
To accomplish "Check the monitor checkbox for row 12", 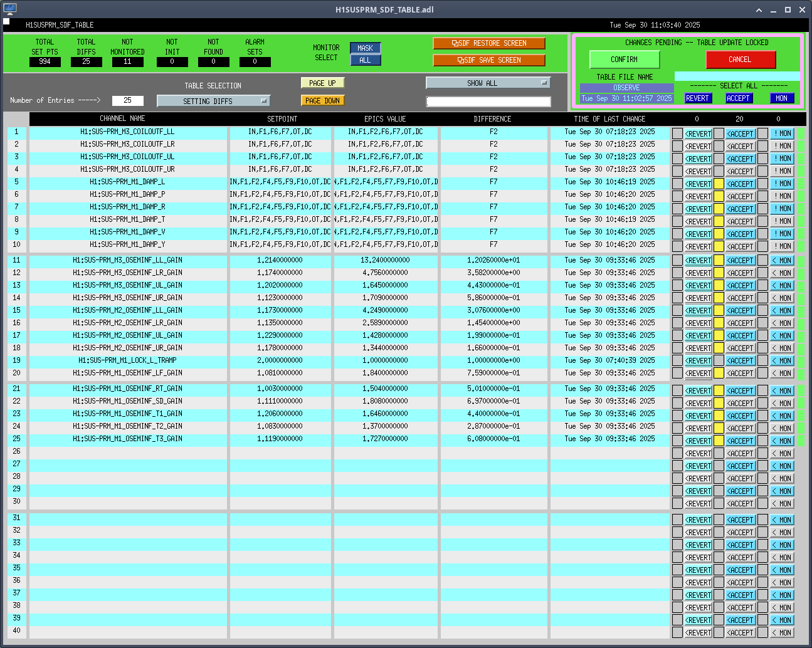I will click(762, 273).
